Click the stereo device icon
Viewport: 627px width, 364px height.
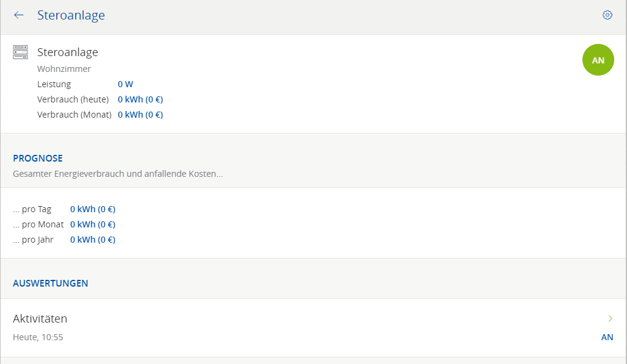(x=21, y=52)
